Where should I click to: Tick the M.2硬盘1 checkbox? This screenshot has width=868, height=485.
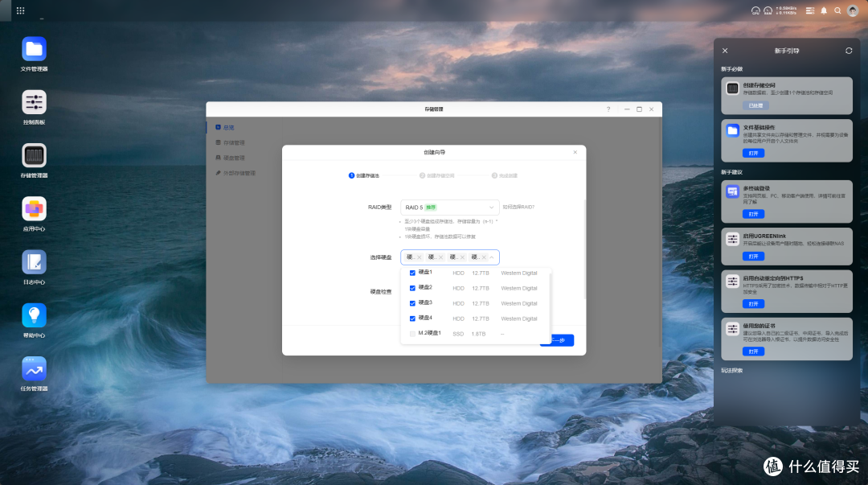tap(412, 334)
